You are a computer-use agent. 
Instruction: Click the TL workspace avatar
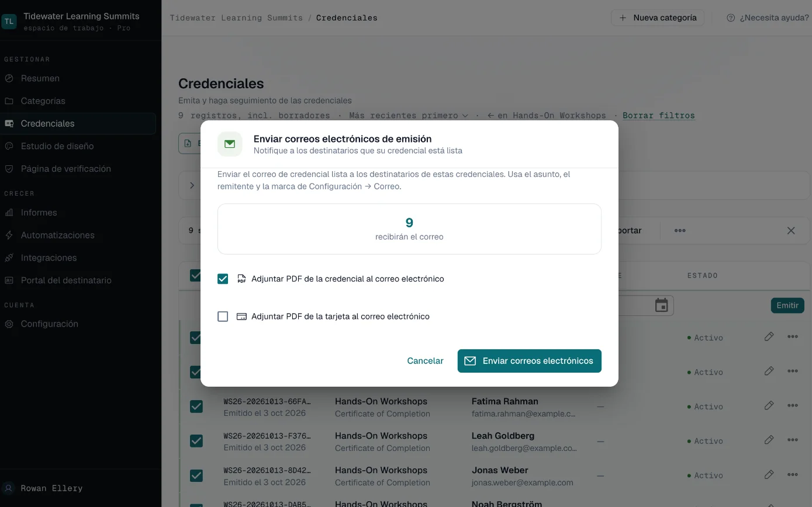9,22
